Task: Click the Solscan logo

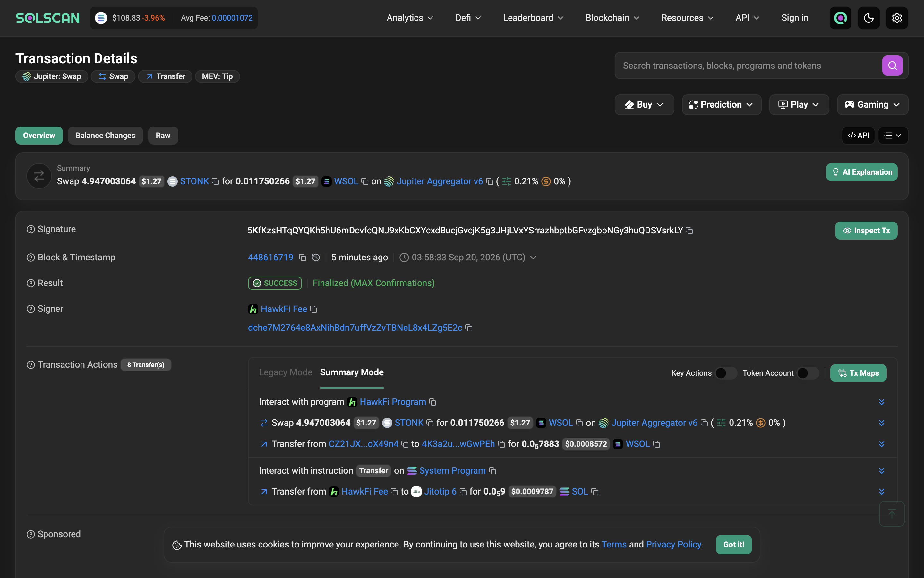Action: point(48,18)
